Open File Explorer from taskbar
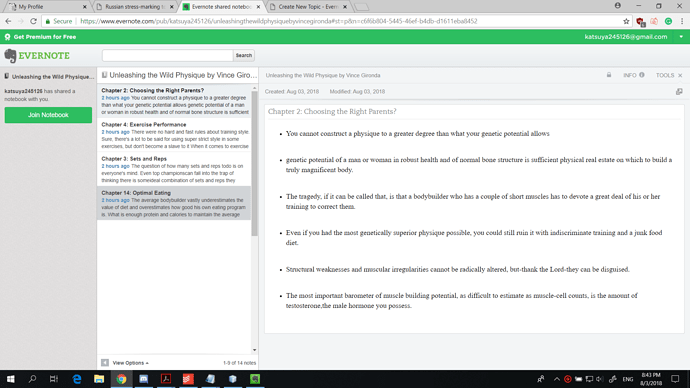The height and width of the screenshot is (388, 690). tap(99, 379)
